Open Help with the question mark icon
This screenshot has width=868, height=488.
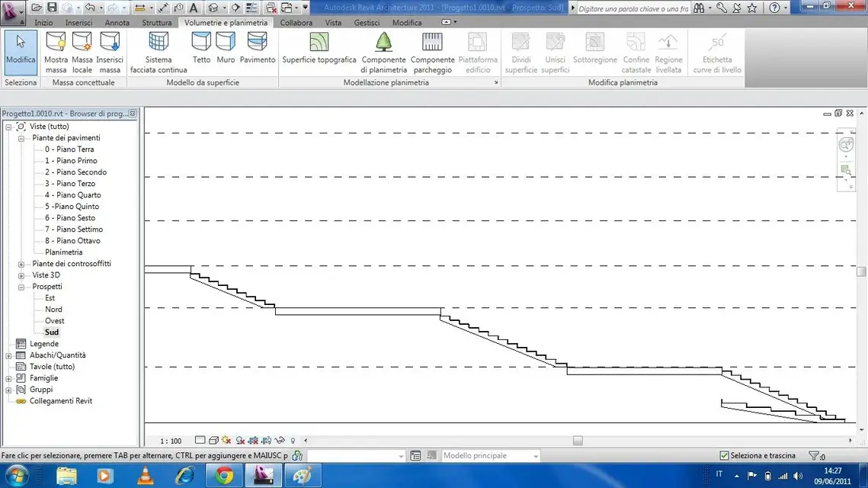point(774,8)
